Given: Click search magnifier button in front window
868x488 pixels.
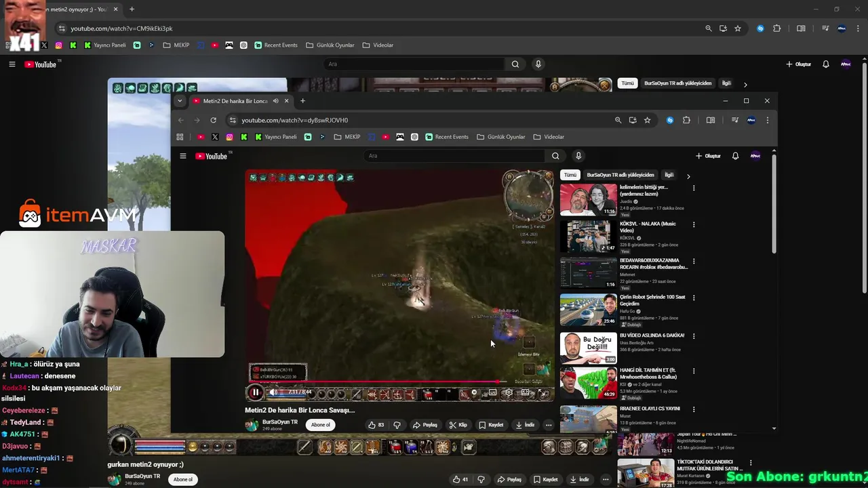Looking at the screenshot, I should (x=555, y=156).
